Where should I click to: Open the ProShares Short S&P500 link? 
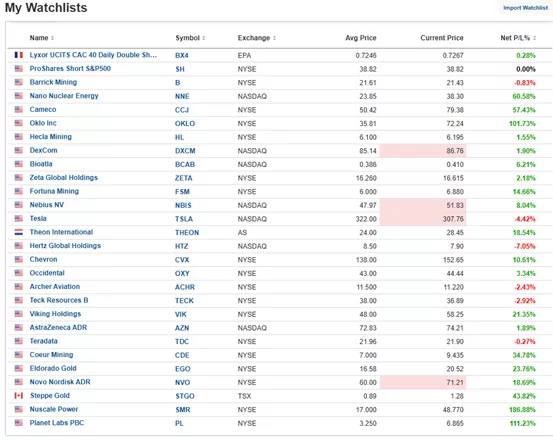(70, 68)
